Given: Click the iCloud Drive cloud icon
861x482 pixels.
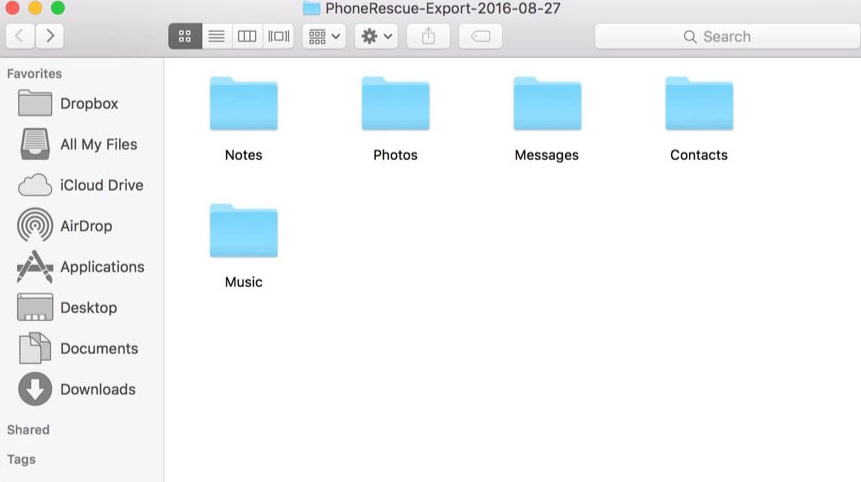Looking at the screenshot, I should point(35,186).
